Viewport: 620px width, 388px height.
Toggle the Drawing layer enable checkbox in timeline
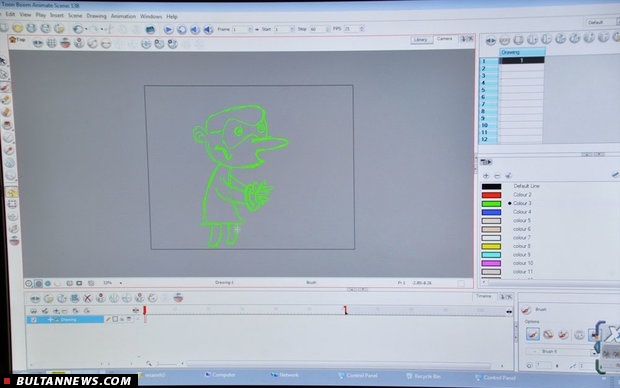34,320
